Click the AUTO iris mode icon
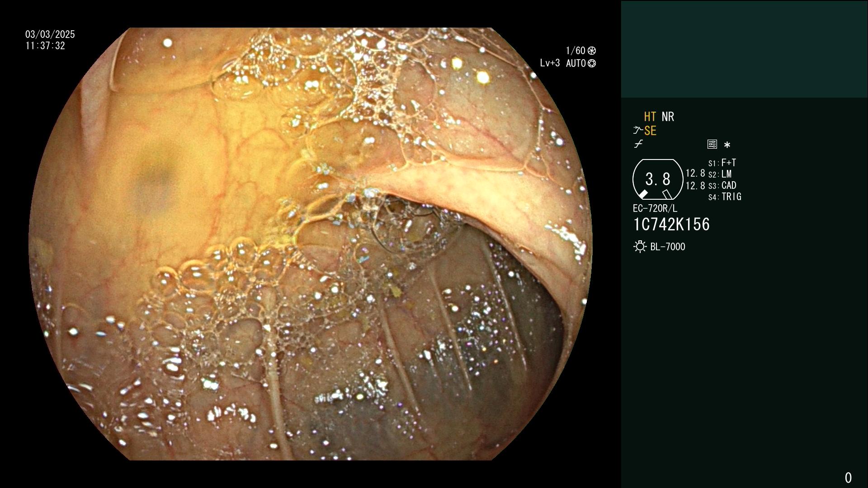 [592, 63]
